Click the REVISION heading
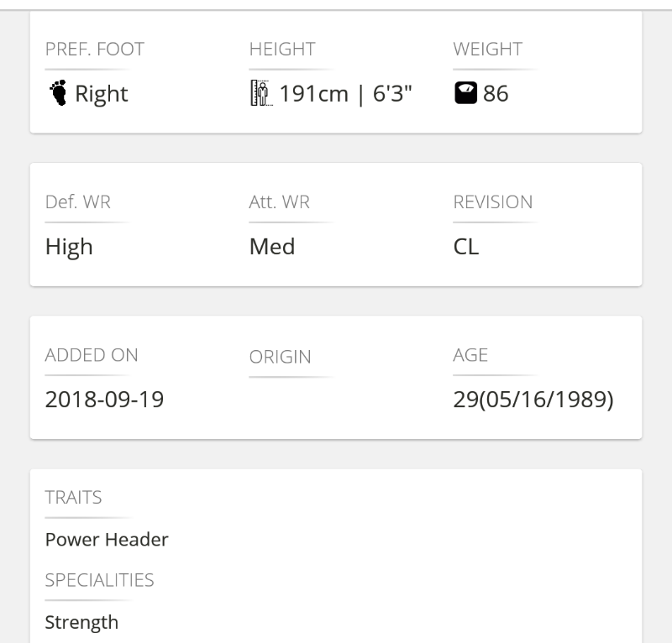Viewport: 672px width, 643px height. (492, 202)
